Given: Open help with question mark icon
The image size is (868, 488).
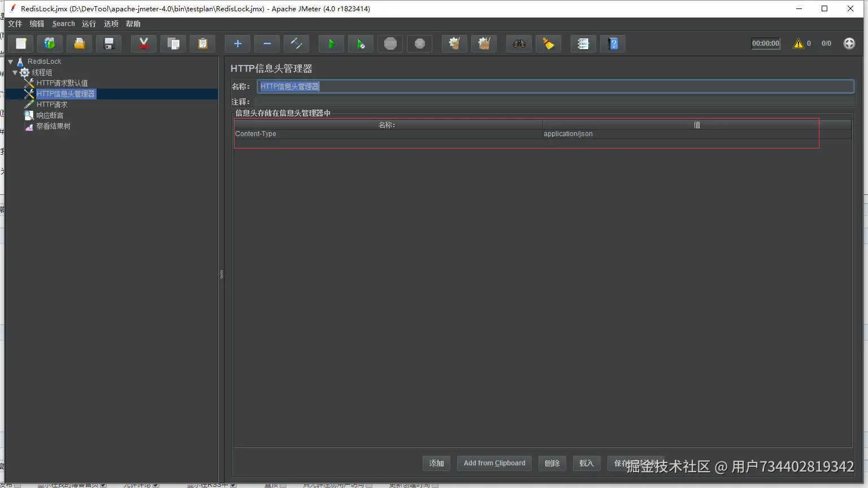Looking at the screenshot, I should pos(613,43).
